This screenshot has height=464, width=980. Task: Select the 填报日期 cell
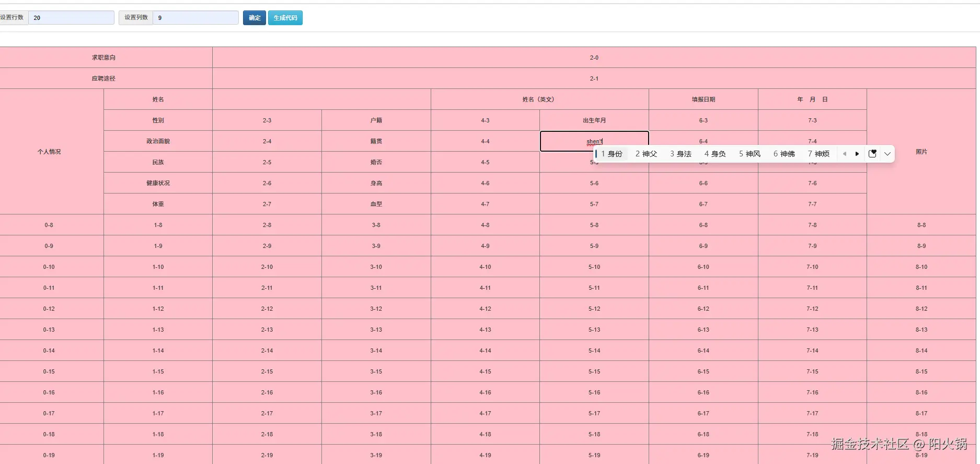pyautogui.click(x=704, y=99)
